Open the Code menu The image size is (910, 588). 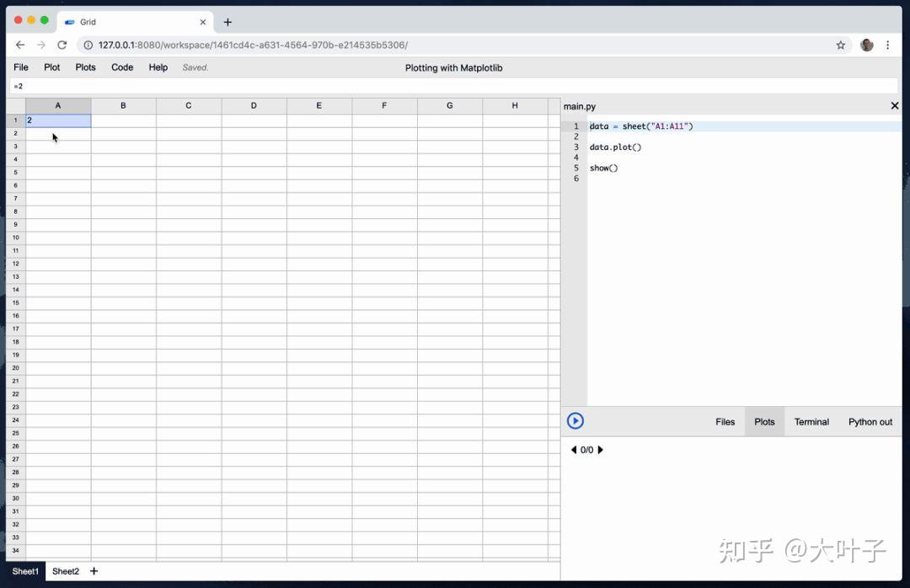tap(121, 67)
